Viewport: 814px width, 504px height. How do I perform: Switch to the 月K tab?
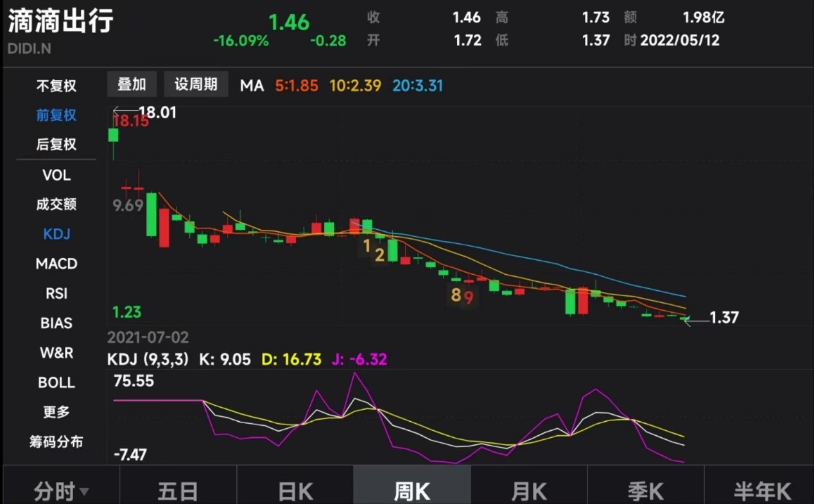[x=529, y=492]
